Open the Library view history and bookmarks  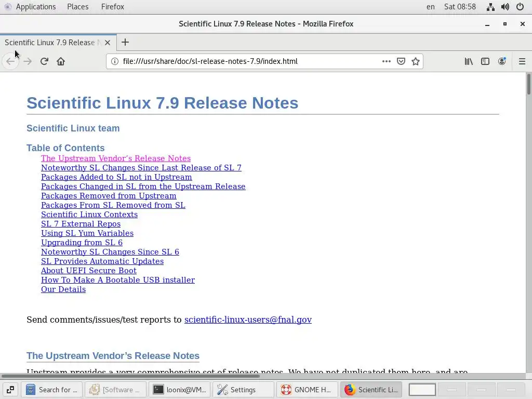(469, 61)
